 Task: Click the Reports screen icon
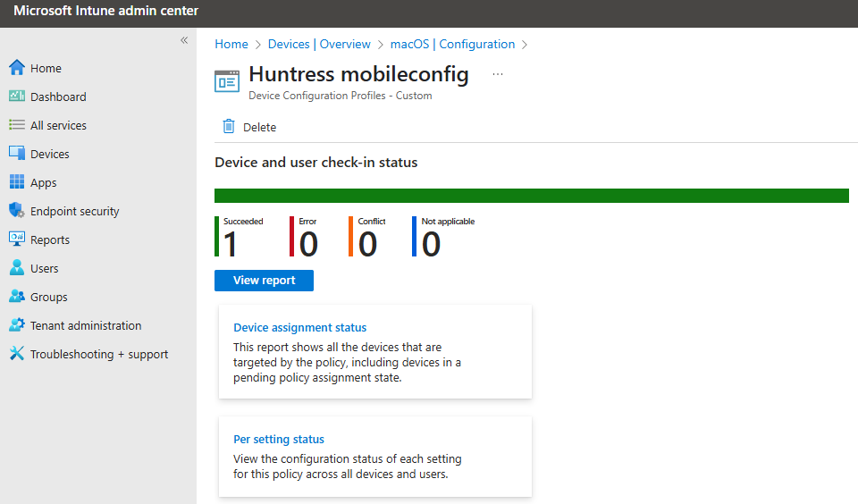click(x=17, y=239)
